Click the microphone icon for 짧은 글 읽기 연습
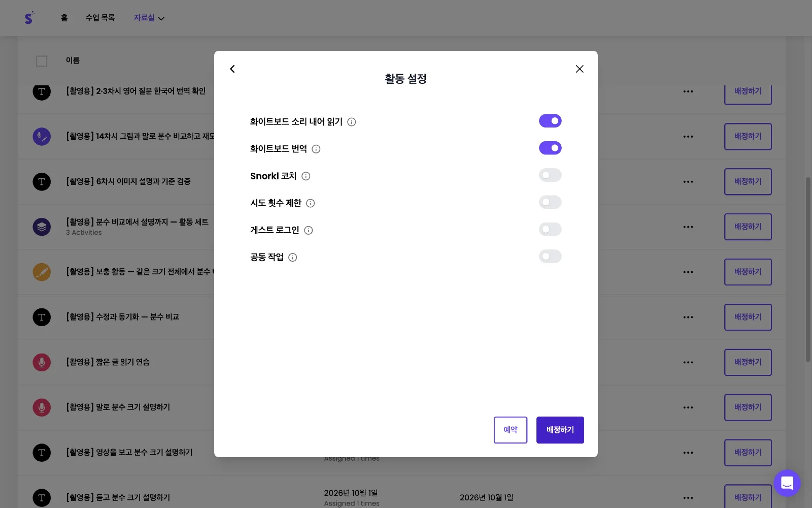 [x=42, y=362]
